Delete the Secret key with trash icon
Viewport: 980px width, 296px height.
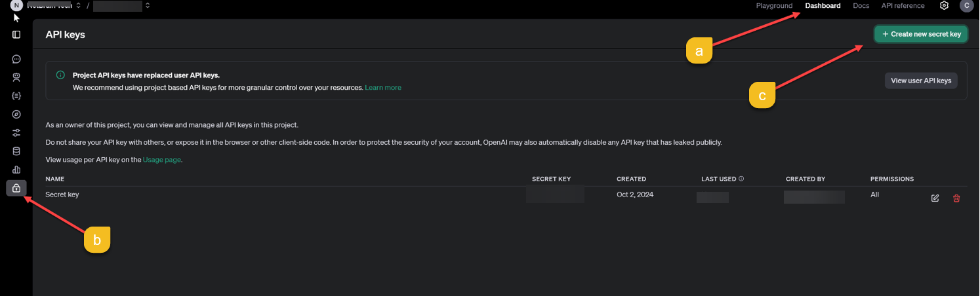click(x=956, y=198)
